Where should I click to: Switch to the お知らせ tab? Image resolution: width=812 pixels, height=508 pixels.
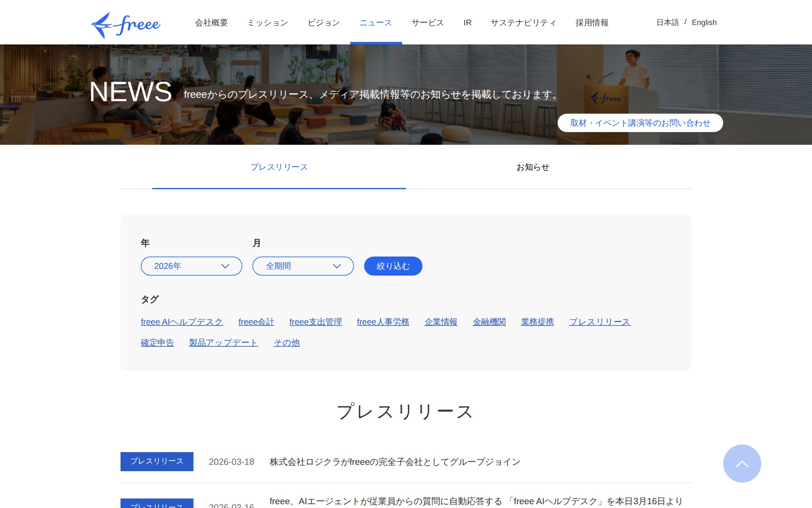coord(532,167)
